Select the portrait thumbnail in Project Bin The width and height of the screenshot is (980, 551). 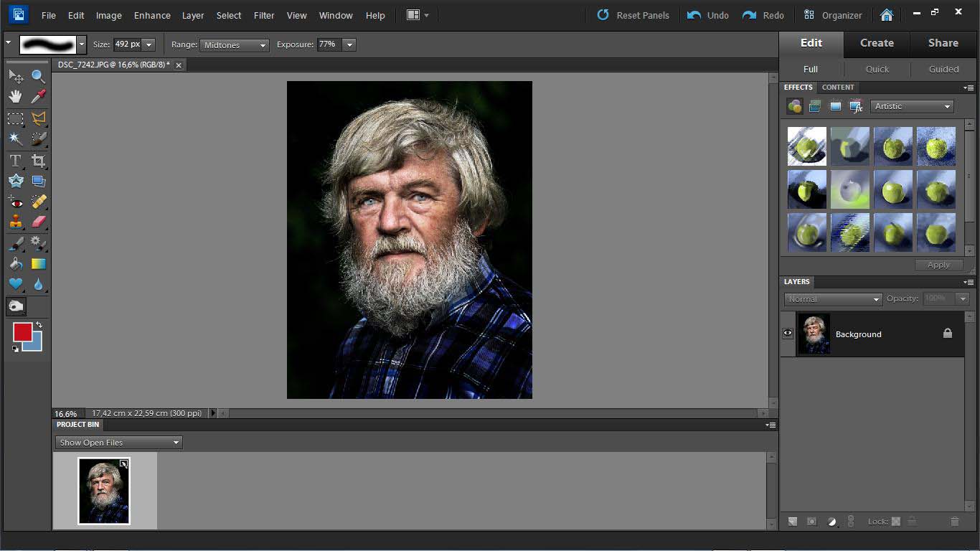pos(104,491)
